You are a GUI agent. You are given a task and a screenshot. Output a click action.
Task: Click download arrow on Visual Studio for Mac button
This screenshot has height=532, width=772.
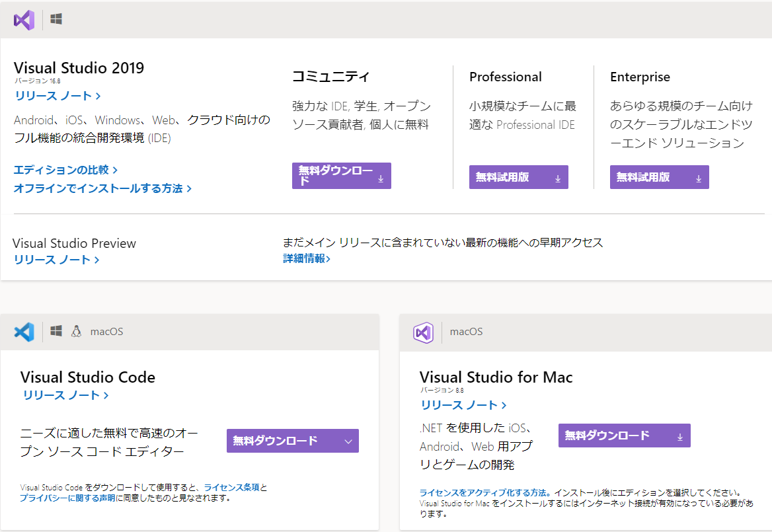click(x=680, y=437)
